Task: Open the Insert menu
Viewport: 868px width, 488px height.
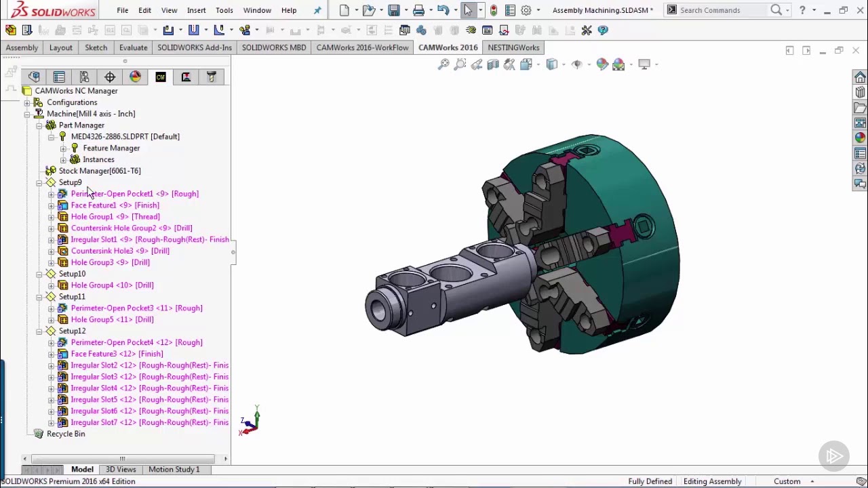Action: tap(197, 10)
